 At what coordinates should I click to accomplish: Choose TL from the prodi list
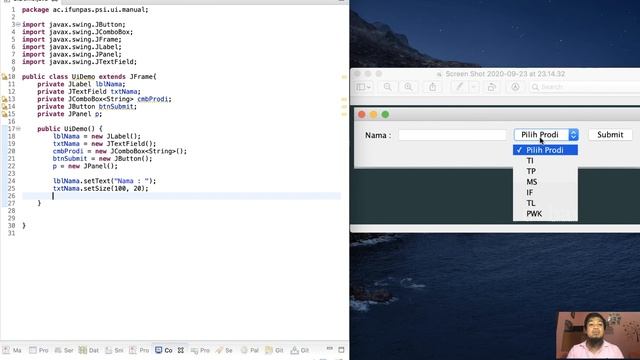545,203
